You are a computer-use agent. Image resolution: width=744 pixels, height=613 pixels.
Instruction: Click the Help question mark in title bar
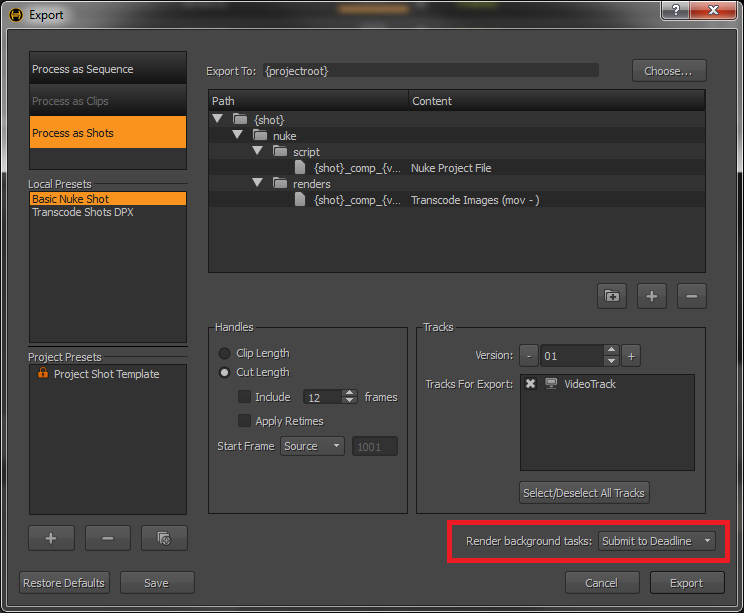click(676, 12)
